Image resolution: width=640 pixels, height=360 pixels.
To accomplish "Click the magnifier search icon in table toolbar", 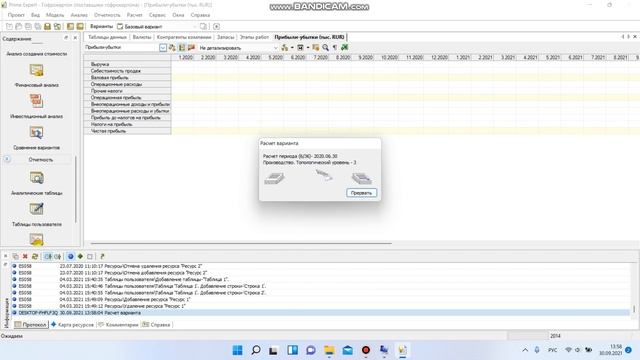I will tap(325, 48).
